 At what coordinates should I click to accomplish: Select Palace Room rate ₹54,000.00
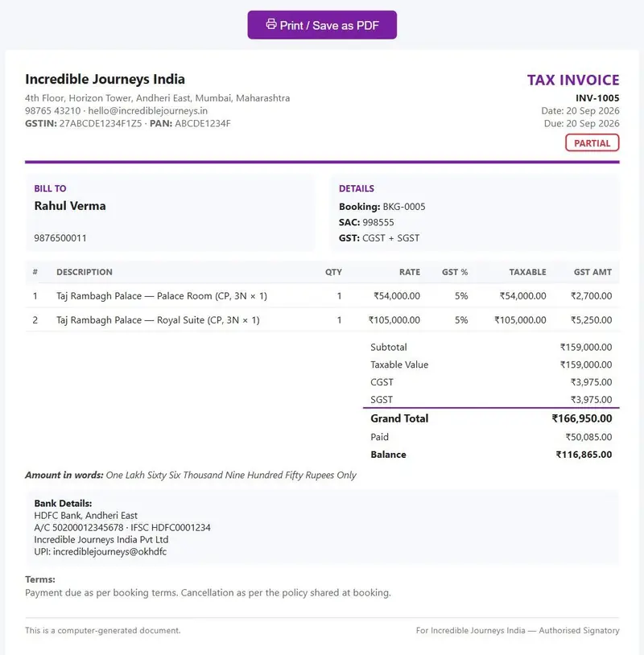point(397,296)
